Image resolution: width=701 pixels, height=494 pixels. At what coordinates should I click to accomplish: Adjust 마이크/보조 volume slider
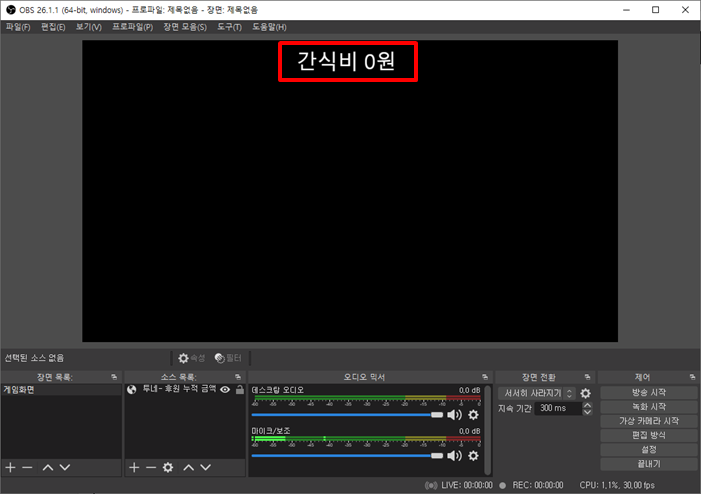(347, 456)
